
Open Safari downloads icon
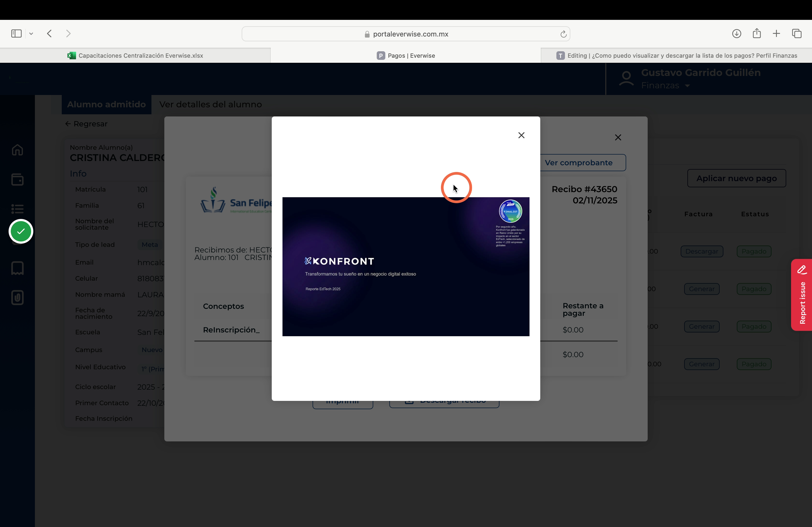coord(736,33)
